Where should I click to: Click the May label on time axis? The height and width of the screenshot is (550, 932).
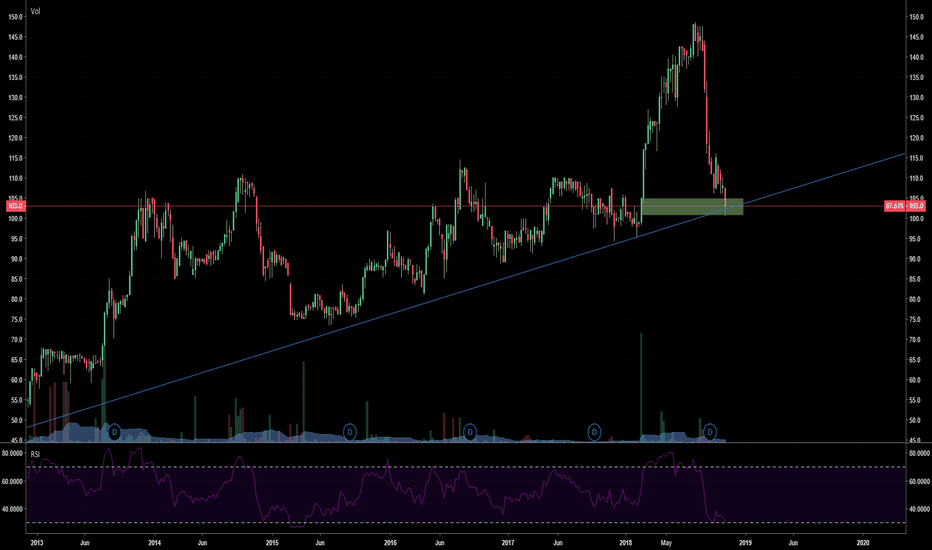[x=666, y=543]
